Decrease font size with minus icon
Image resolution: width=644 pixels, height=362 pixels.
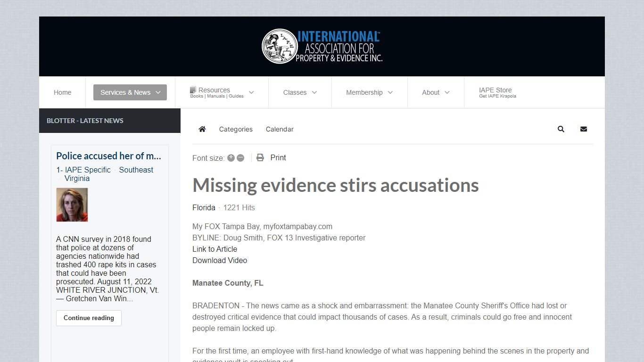pos(240,158)
